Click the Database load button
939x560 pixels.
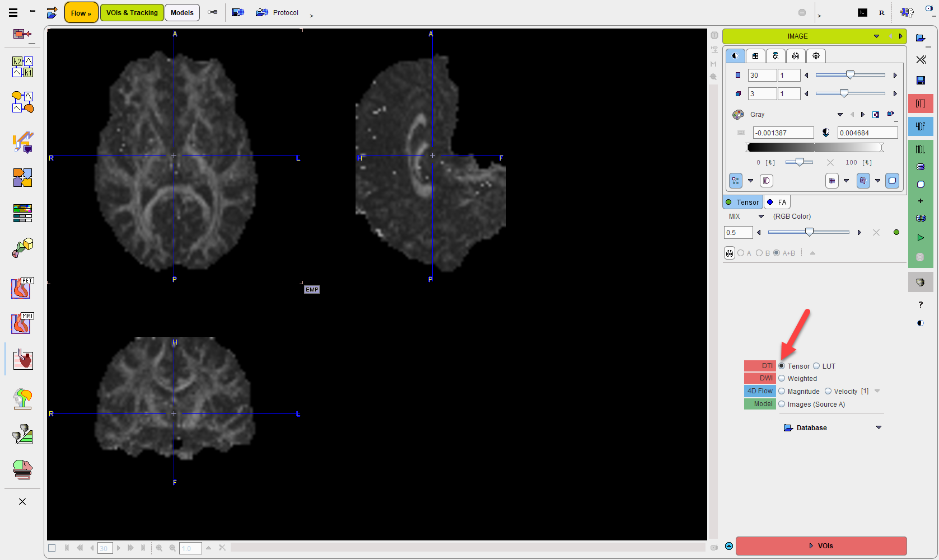point(805,428)
